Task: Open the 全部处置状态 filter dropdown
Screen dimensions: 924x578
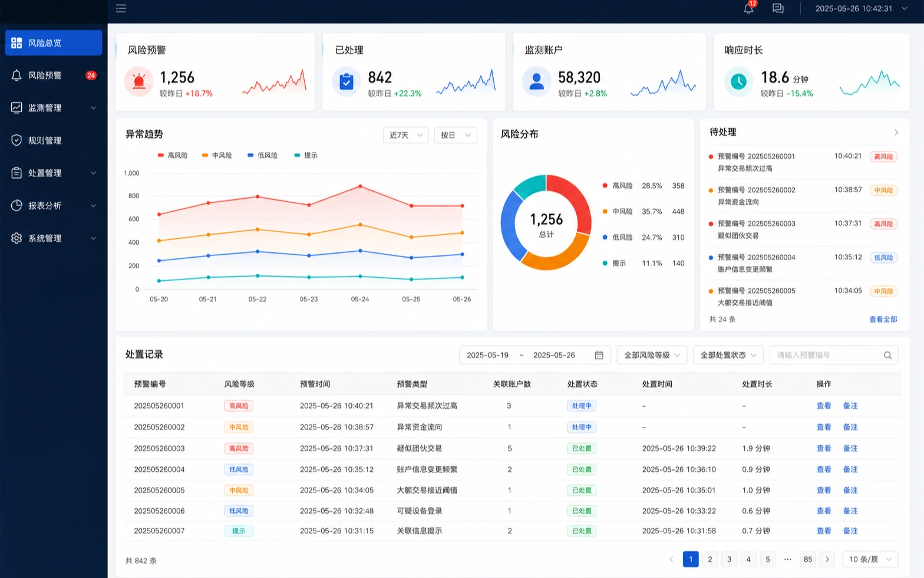Action: point(728,355)
